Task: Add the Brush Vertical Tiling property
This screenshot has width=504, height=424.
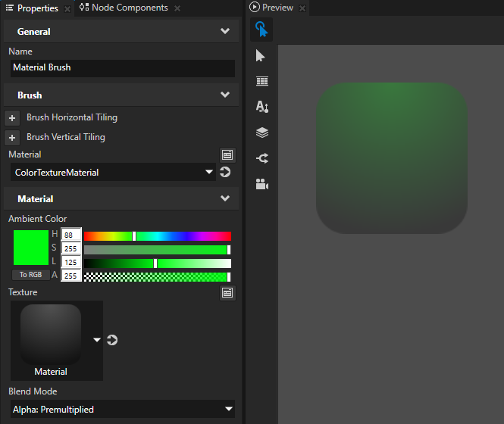Action: (x=12, y=138)
